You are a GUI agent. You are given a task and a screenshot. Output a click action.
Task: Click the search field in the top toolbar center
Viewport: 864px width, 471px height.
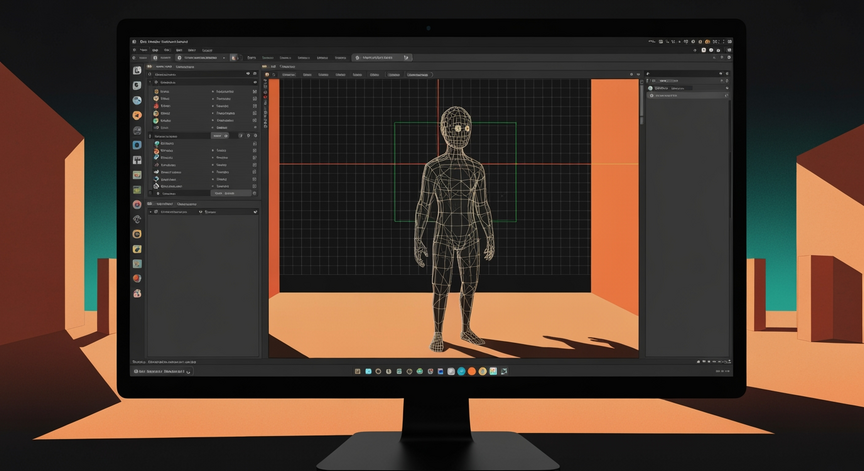point(382,57)
